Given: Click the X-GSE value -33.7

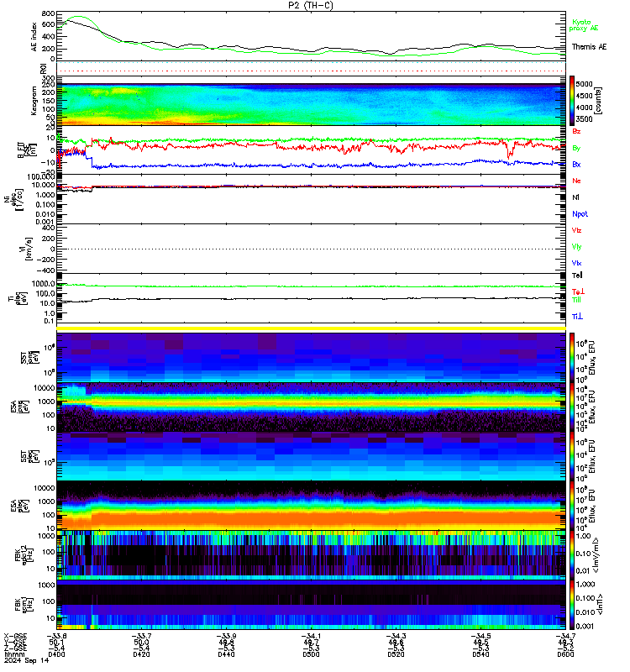Looking at the screenshot, I should pyautogui.click(x=141, y=636).
